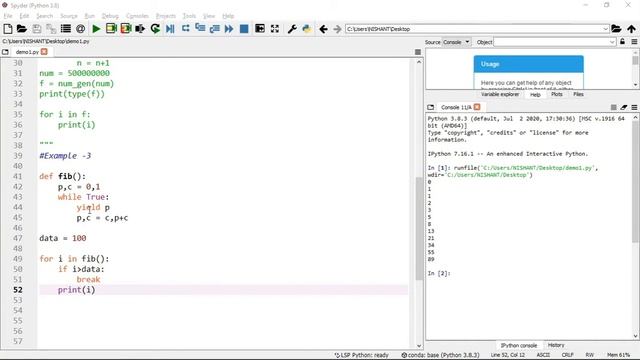This screenshot has width=640, height=360.
Task: Go forward with the right arrow icon
Action: click(337, 29)
